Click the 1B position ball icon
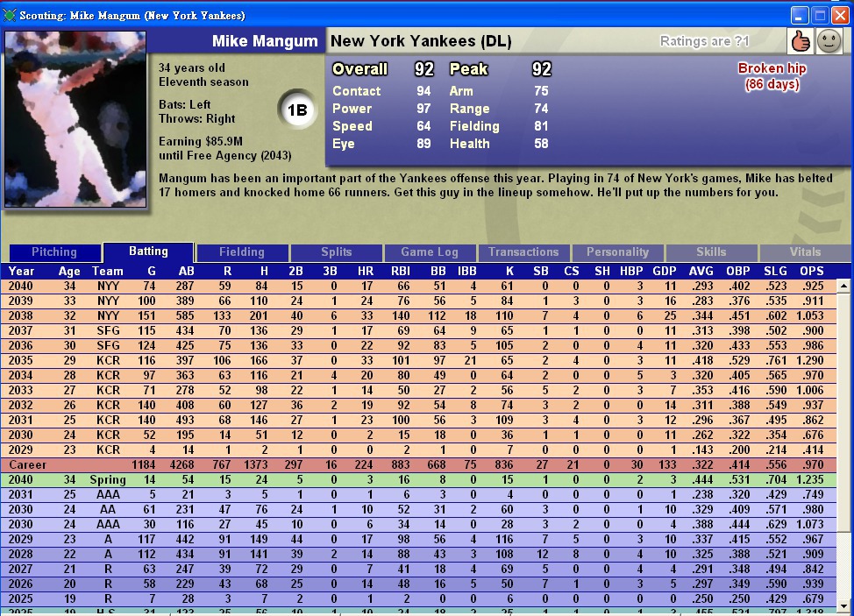The height and width of the screenshot is (616, 854). (x=297, y=110)
